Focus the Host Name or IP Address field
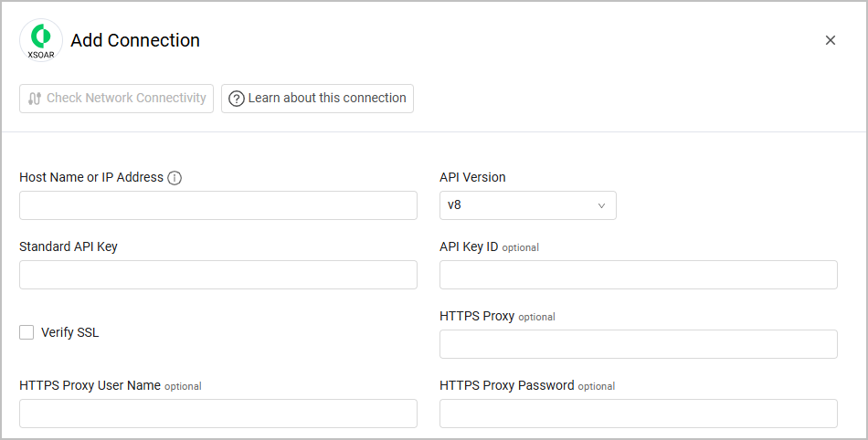This screenshot has width=868, height=440. pos(217,205)
